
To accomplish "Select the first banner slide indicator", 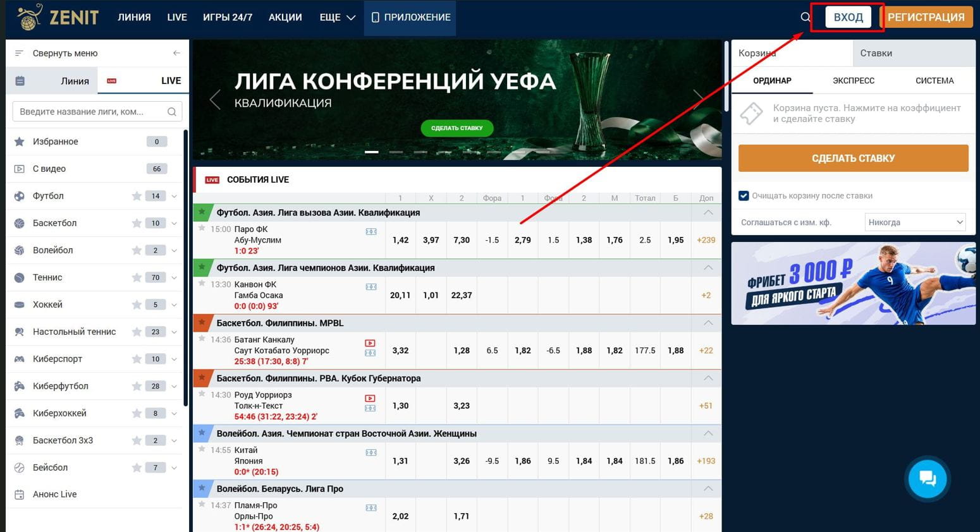I will 372,152.
